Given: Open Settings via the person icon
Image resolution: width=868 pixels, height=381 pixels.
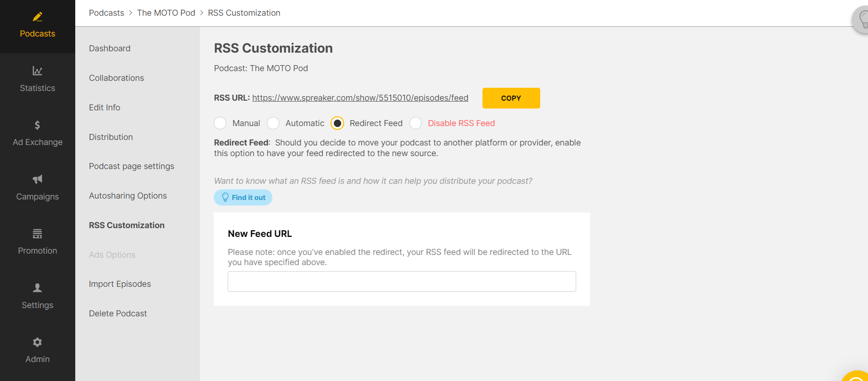Looking at the screenshot, I should click(37, 288).
